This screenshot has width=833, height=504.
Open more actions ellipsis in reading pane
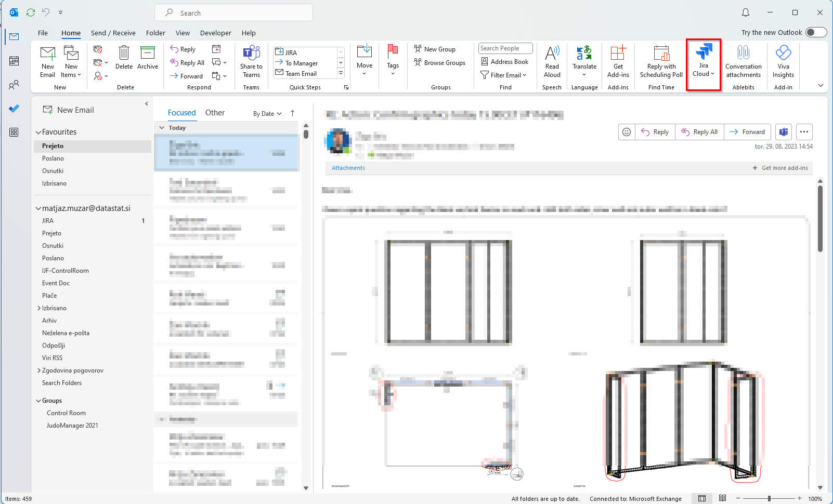pyautogui.click(x=804, y=132)
